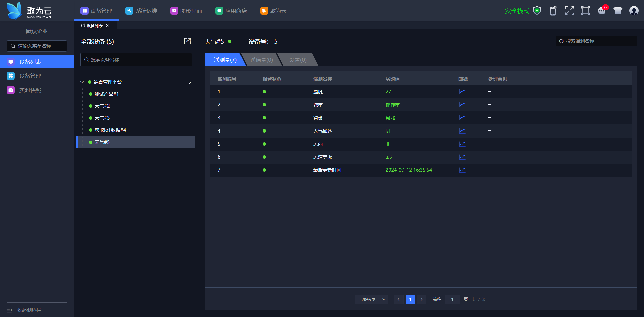Switch to the 设置(0) tab
This screenshot has height=317, width=644.
tap(298, 60)
